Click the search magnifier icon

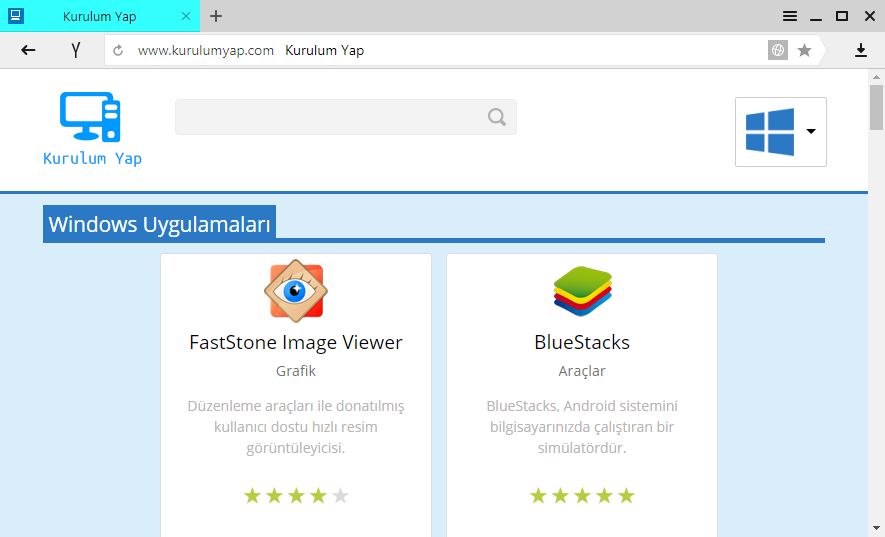(x=497, y=117)
